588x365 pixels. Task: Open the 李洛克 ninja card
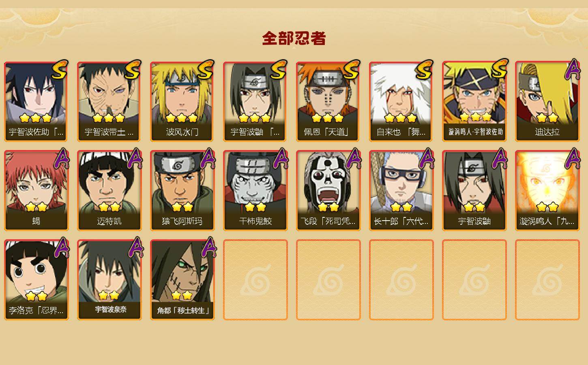[36, 280]
